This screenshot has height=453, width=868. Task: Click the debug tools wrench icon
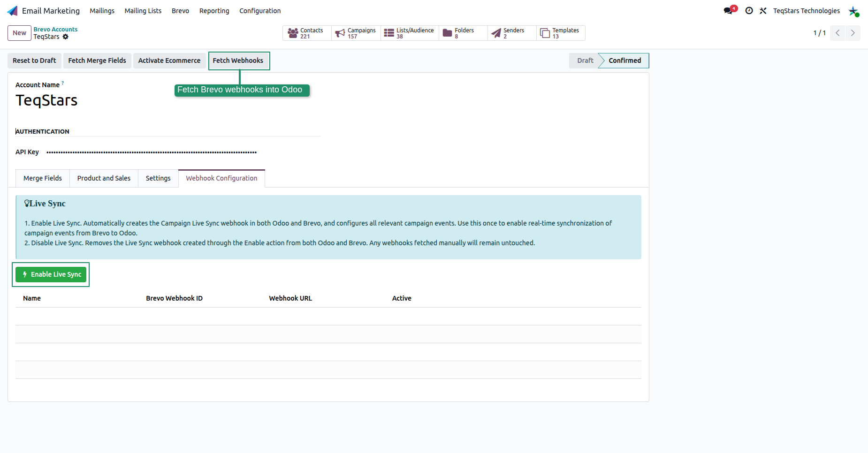(x=763, y=11)
